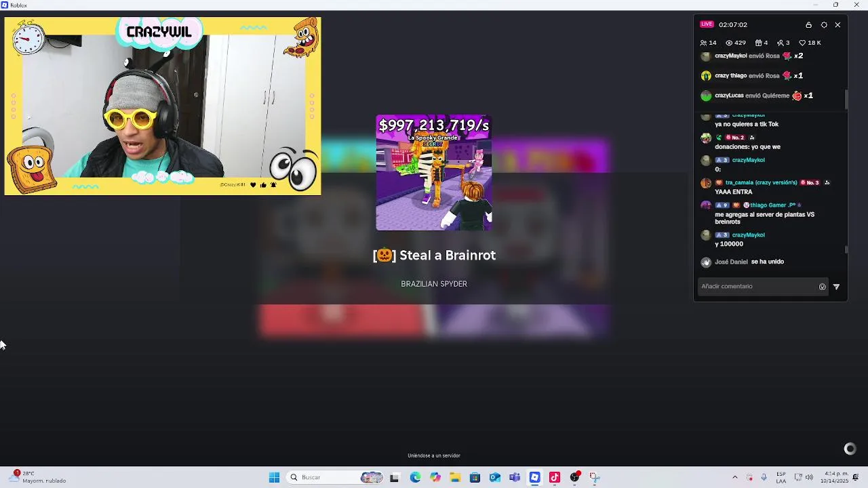Click the lock icon in live chat header
Screen dimensions: 868x488
tap(808, 24)
